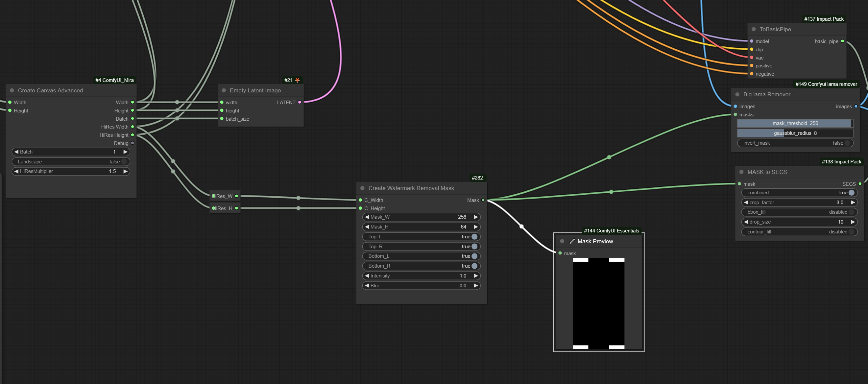Screen dimensions: 868x384
Task: Click the HiResMultiplier value 1.5
Action: (112, 171)
